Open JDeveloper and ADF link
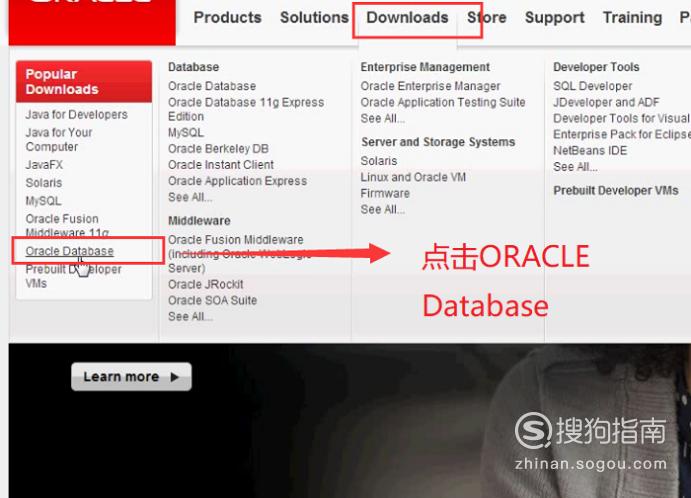This screenshot has height=498, width=691. 606,102
